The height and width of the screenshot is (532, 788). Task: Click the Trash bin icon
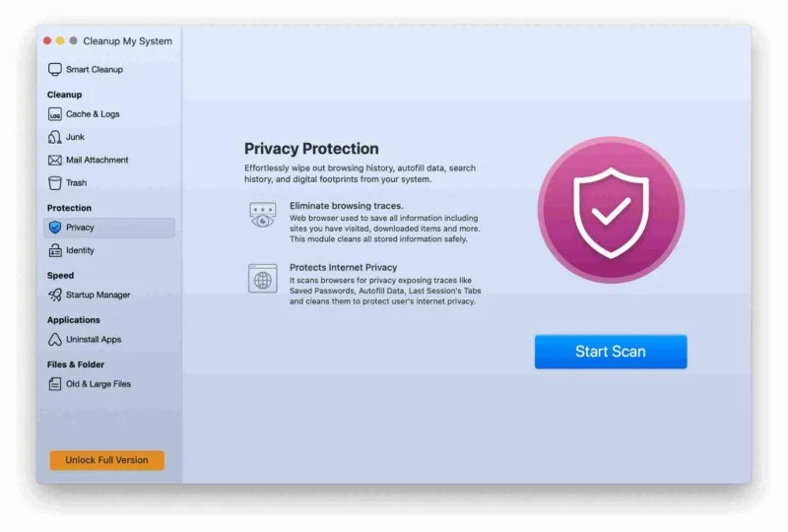(x=55, y=182)
